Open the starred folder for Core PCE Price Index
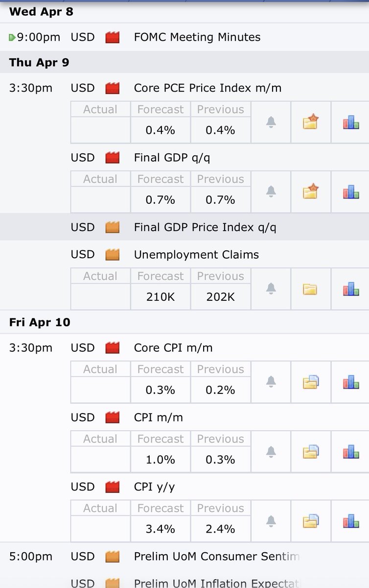The height and width of the screenshot is (588, 369). 311,122
